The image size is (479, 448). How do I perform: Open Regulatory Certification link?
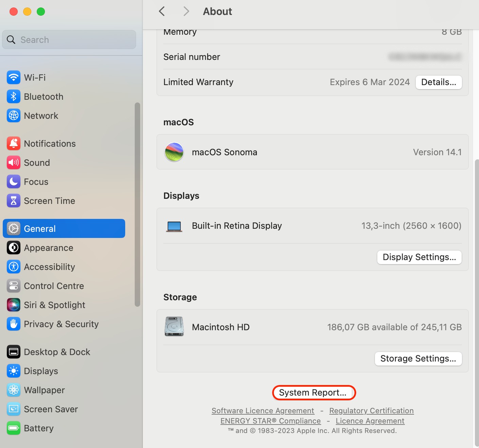point(371,411)
